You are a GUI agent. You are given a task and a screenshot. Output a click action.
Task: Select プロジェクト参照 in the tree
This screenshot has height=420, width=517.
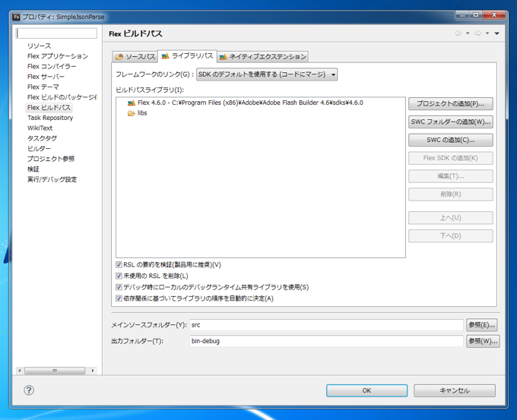coord(51,159)
